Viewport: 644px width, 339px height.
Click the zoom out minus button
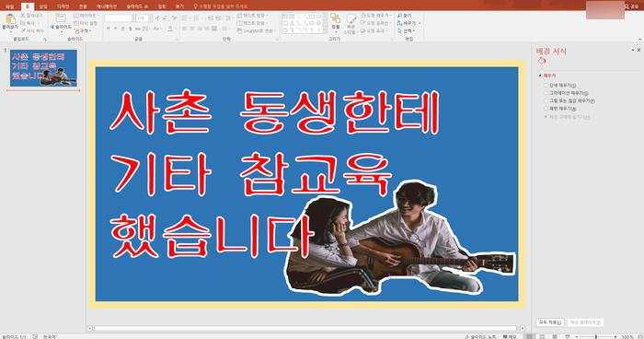click(577, 336)
